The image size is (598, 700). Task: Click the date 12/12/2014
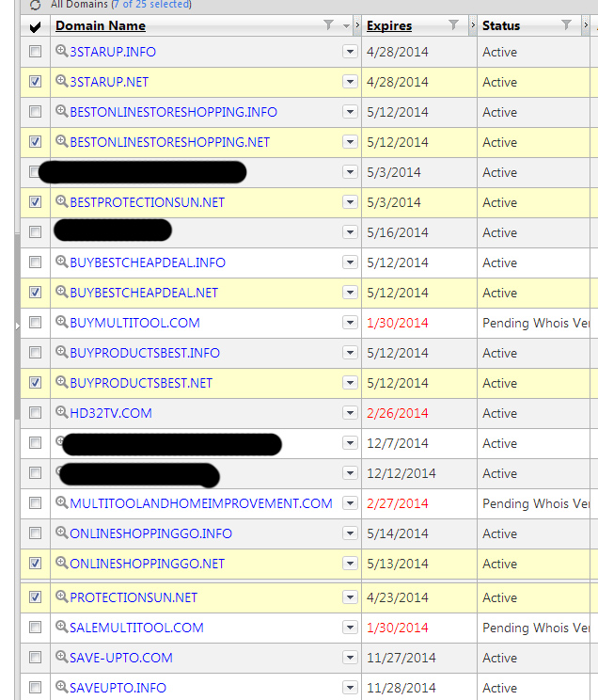pos(401,473)
